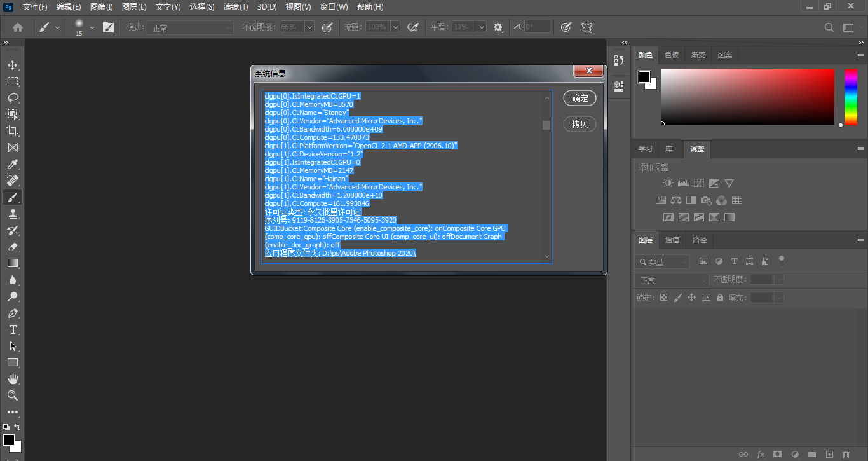Image resolution: width=868 pixels, height=461 pixels.
Task: Open the 类型 layer filter dropdown
Action: 661,261
